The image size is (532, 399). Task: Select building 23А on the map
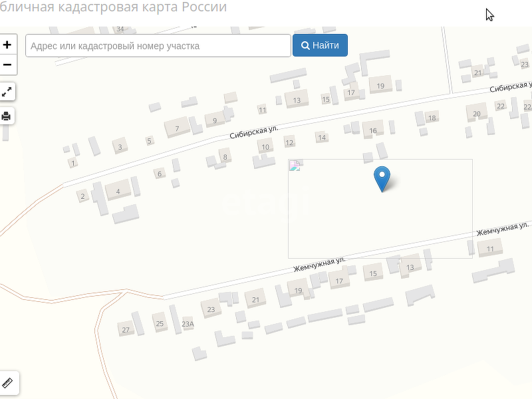tap(188, 324)
